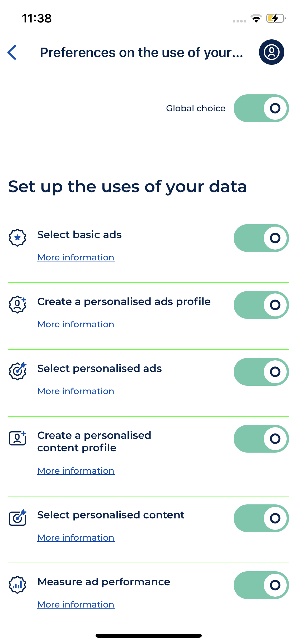The image size is (297, 644).
Task: Toggle Create a personalised ads profile switch
Action: click(261, 305)
